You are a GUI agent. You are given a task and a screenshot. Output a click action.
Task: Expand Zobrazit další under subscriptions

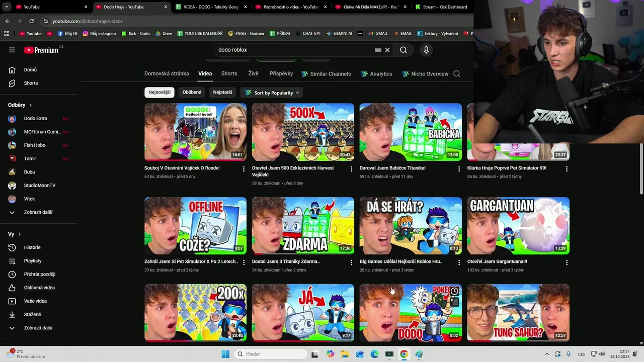tap(38, 212)
